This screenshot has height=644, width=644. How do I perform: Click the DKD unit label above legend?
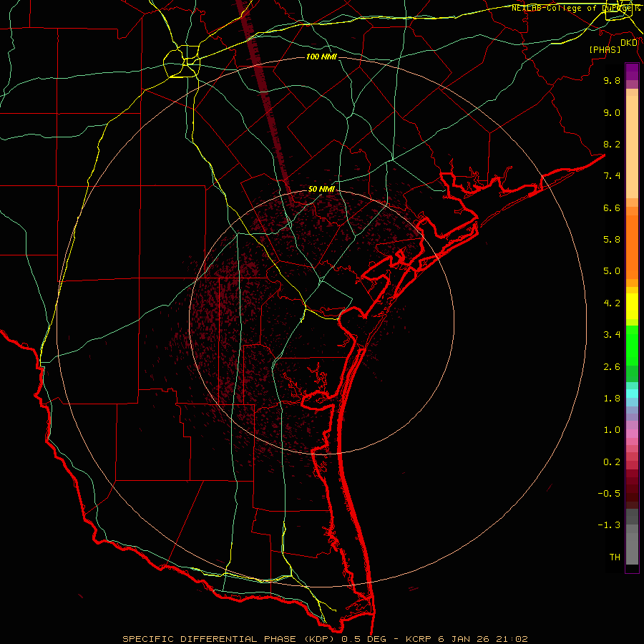[x=629, y=42]
